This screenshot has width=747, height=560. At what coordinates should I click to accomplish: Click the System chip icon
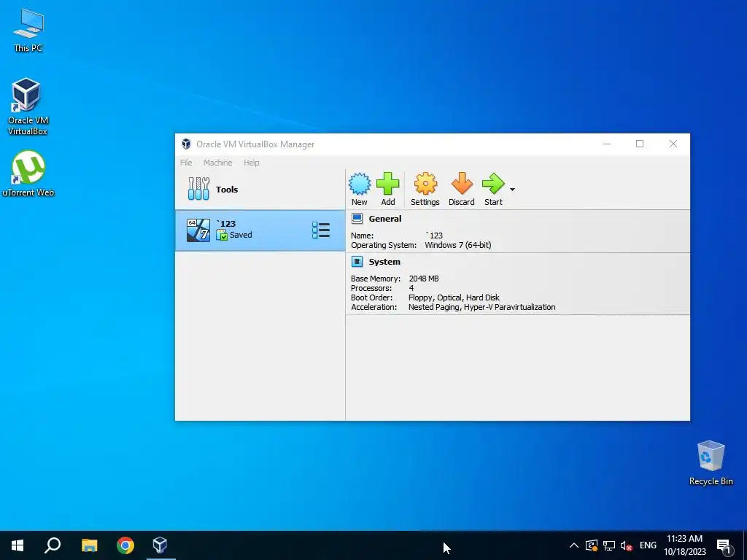pos(357,262)
